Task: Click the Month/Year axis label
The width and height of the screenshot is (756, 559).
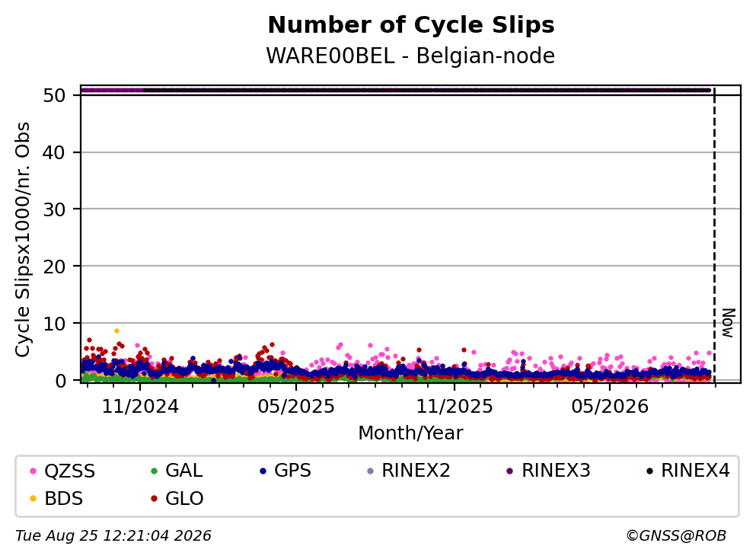Action: point(411,433)
